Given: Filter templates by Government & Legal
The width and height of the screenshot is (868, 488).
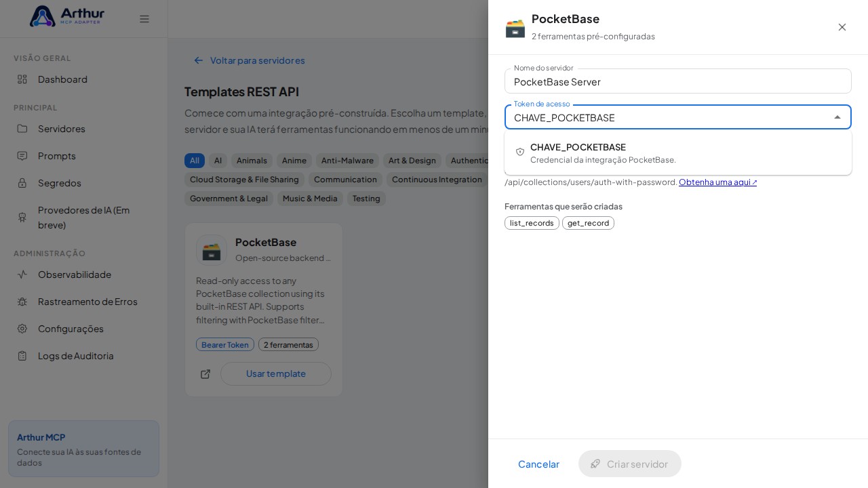Looking at the screenshot, I should click(229, 199).
